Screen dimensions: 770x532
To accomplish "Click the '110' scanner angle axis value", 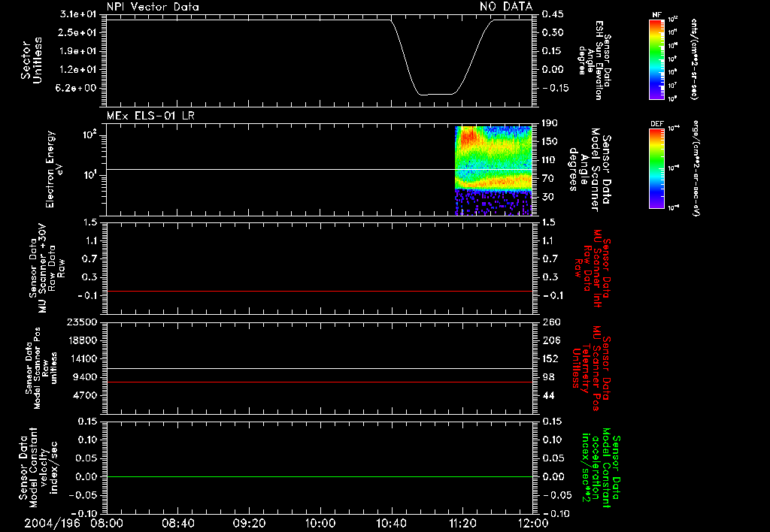I will pos(550,160).
